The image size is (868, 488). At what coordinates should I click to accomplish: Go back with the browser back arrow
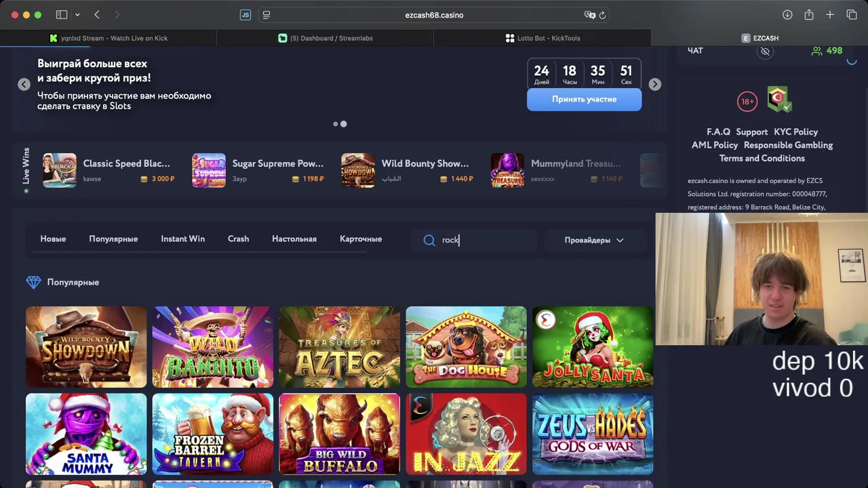coord(97,15)
